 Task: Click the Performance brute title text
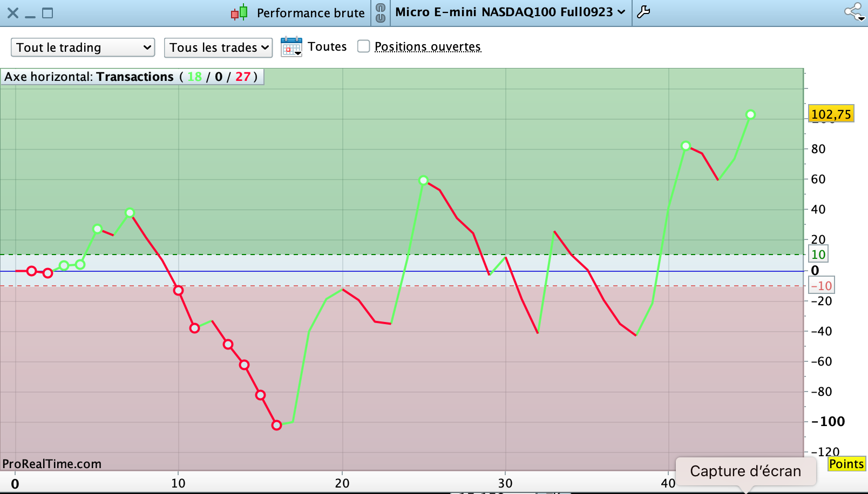[311, 13]
